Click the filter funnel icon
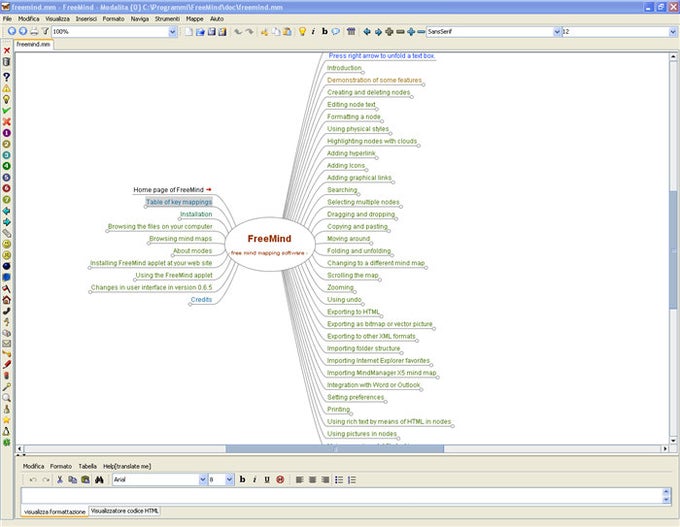This screenshot has width=680, height=527. click(x=45, y=31)
